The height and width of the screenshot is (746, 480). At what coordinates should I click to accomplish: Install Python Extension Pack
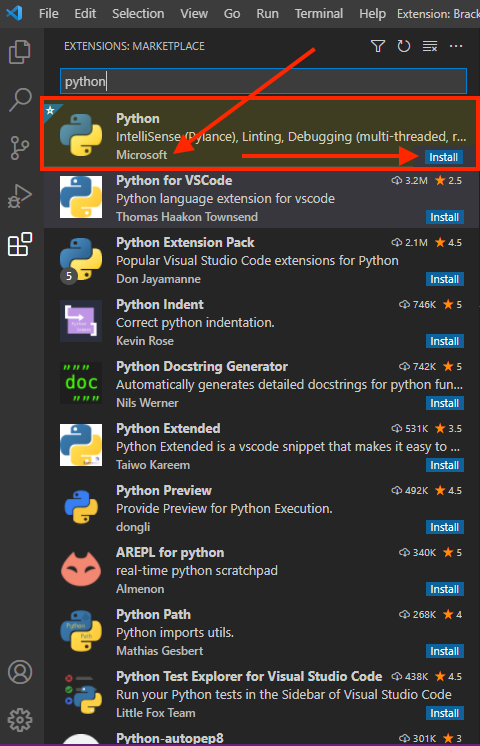(445, 279)
